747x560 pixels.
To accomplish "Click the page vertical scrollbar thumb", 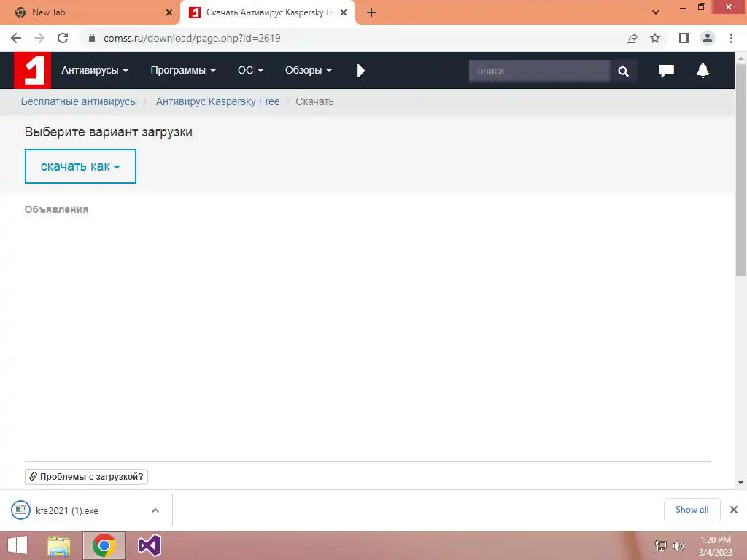I will pos(740,169).
